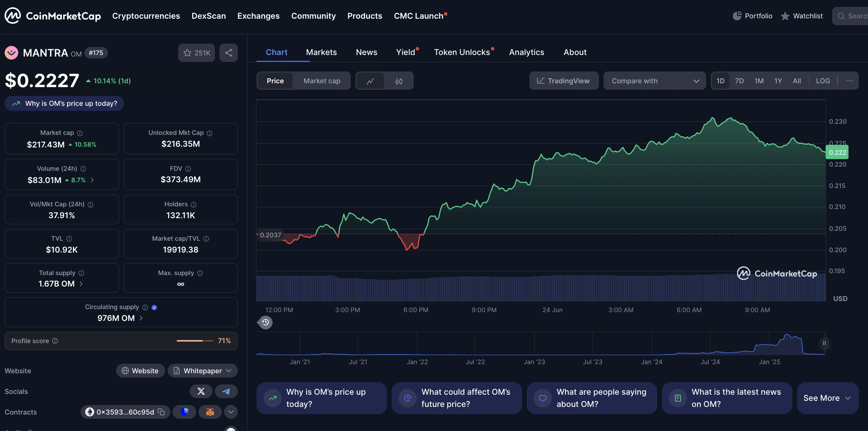
Task: Open Community menu
Action: [313, 16]
